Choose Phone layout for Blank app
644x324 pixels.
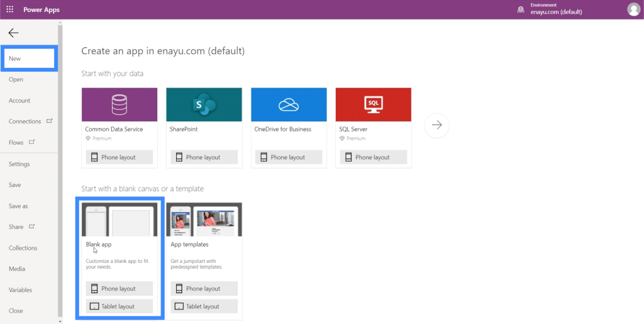(x=119, y=289)
